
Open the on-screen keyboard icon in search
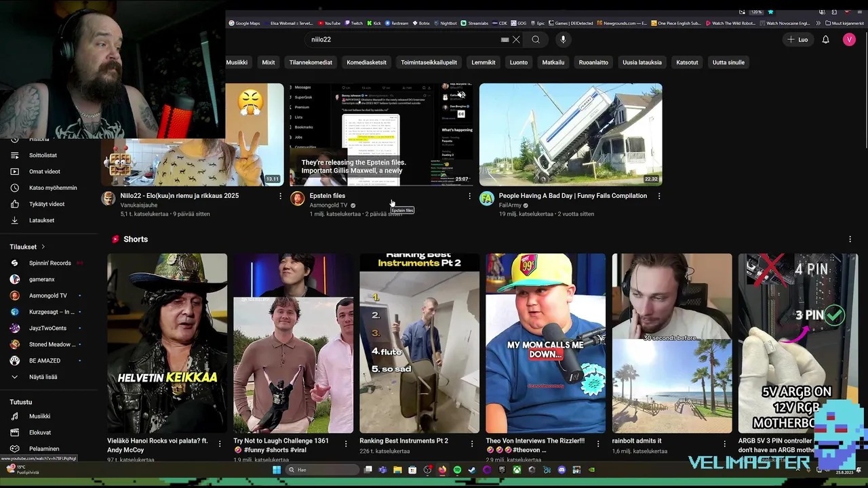coord(505,39)
